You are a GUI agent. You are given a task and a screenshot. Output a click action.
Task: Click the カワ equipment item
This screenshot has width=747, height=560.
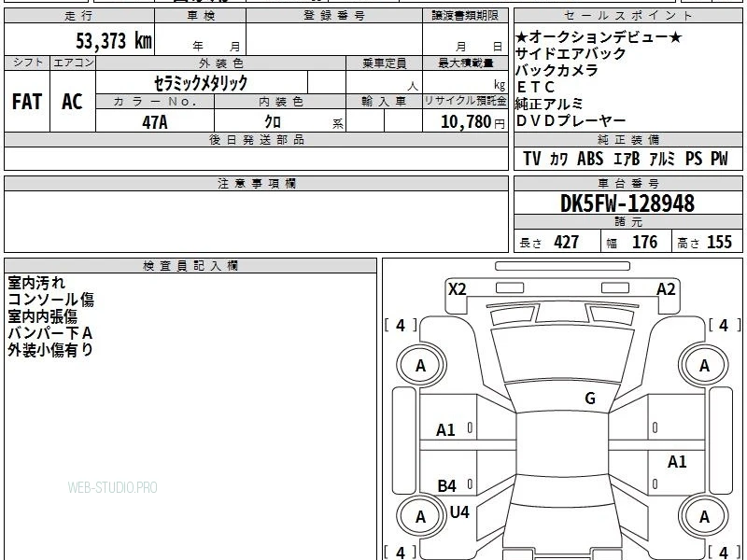coord(558,159)
